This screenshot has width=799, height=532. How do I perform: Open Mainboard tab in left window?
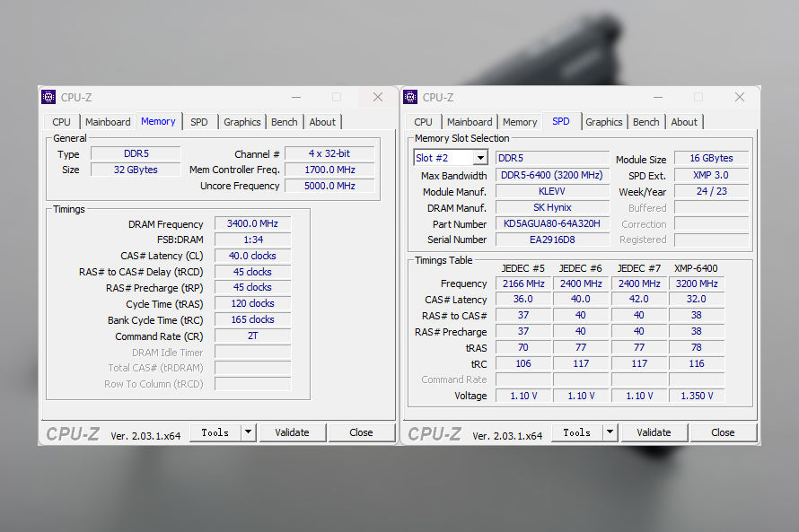click(x=108, y=122)
